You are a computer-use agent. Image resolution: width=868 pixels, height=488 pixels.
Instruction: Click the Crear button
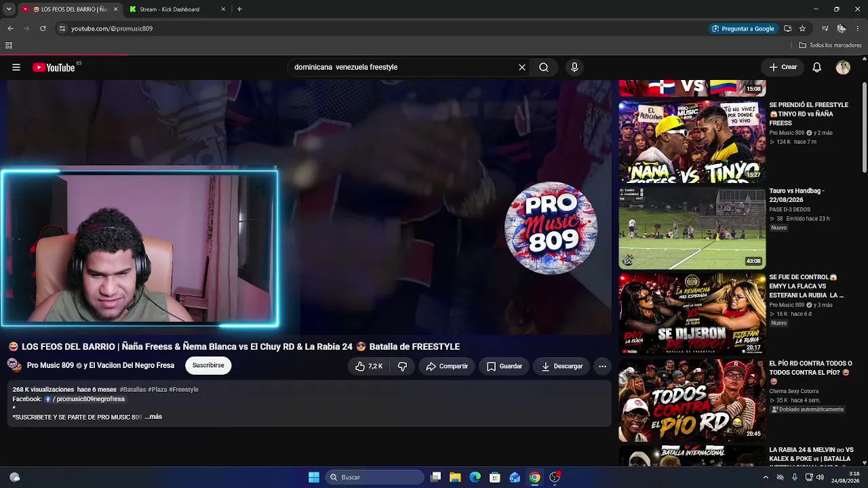[783, 67]
